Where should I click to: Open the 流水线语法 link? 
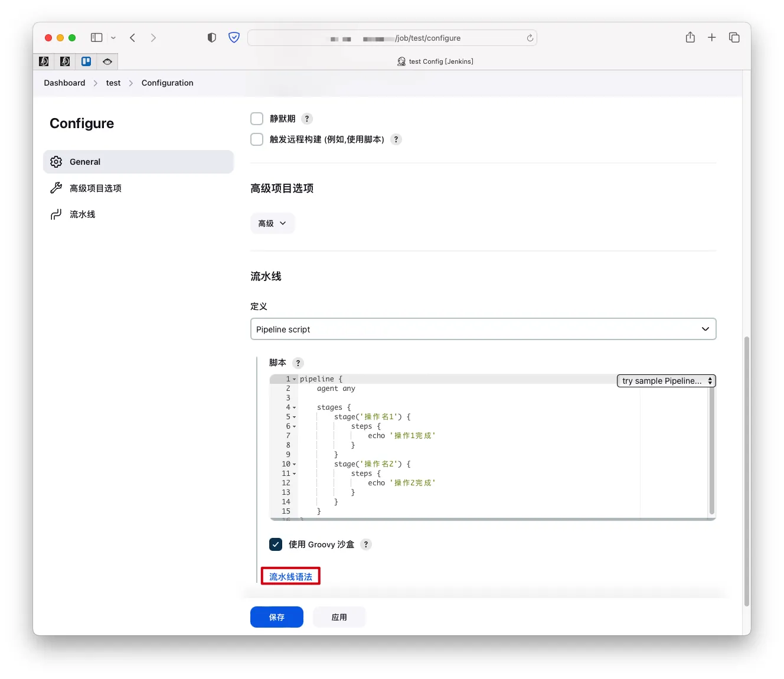tap(290, 577)
